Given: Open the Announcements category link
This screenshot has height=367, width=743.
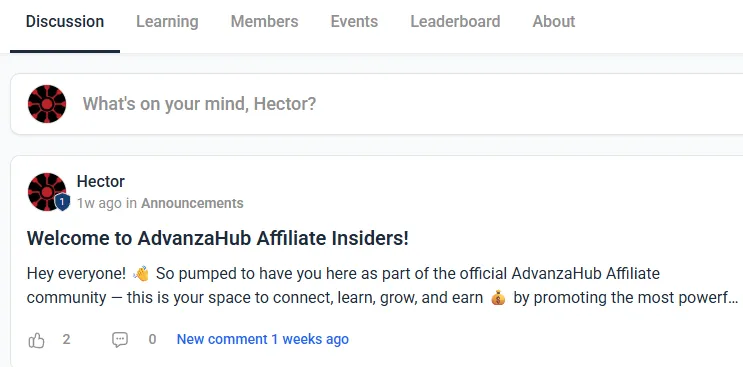Looking at the screenshot, I should tap(192, 203).
